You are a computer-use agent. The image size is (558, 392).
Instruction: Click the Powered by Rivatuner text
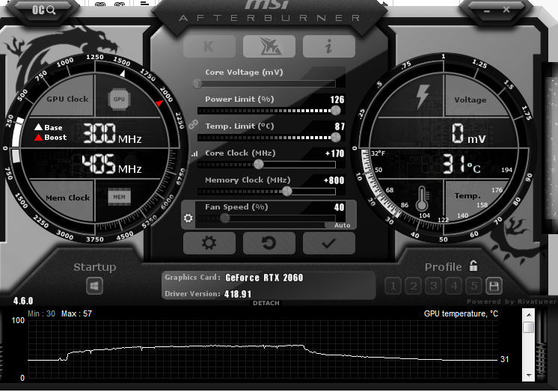pyautogui.click(x=512, y=301)
